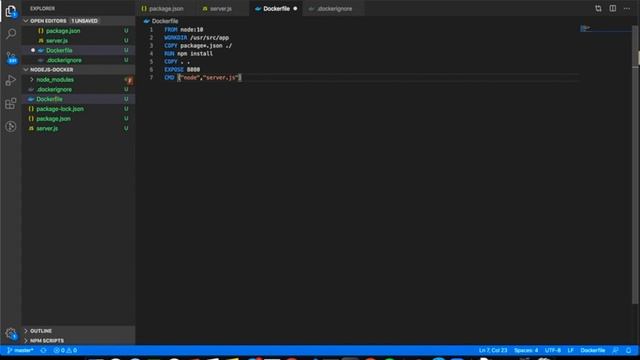This screenshot has height=360, width=640.
Task: Collapse the NODEJS-DOCKER folder section
Action: click(x=26, y=70)
